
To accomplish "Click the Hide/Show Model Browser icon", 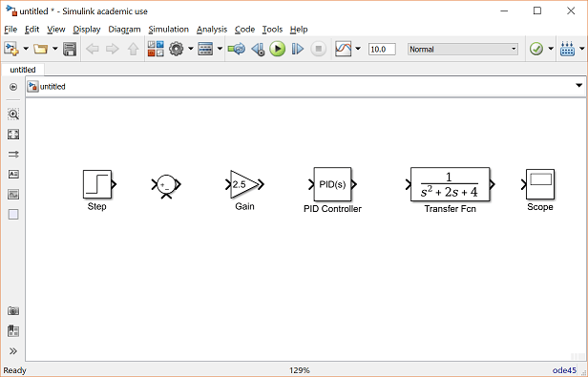I will click(13, 87).
